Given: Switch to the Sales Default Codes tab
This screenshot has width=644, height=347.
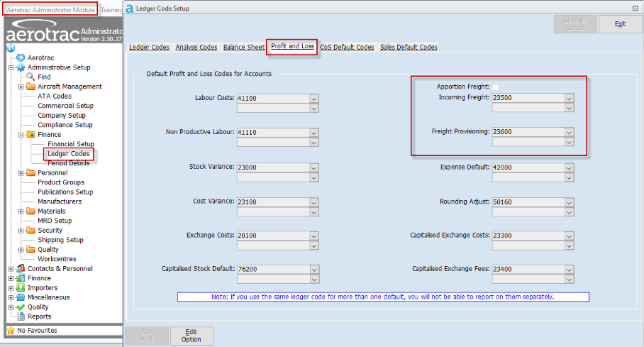Looking at the screenshot, I should pyautogui.click(x=409, y=48).
